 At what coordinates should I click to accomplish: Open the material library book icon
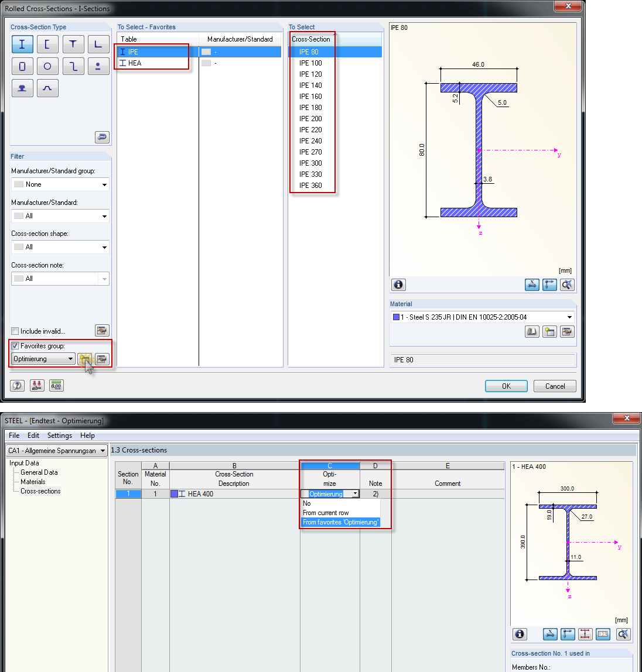coord(532,332)
